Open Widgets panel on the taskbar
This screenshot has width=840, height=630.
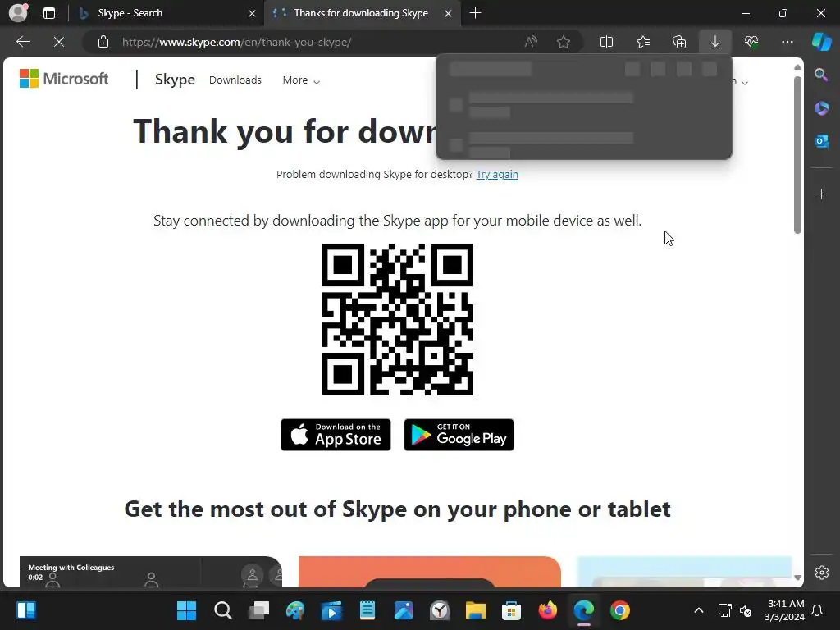tap(25, 610)
